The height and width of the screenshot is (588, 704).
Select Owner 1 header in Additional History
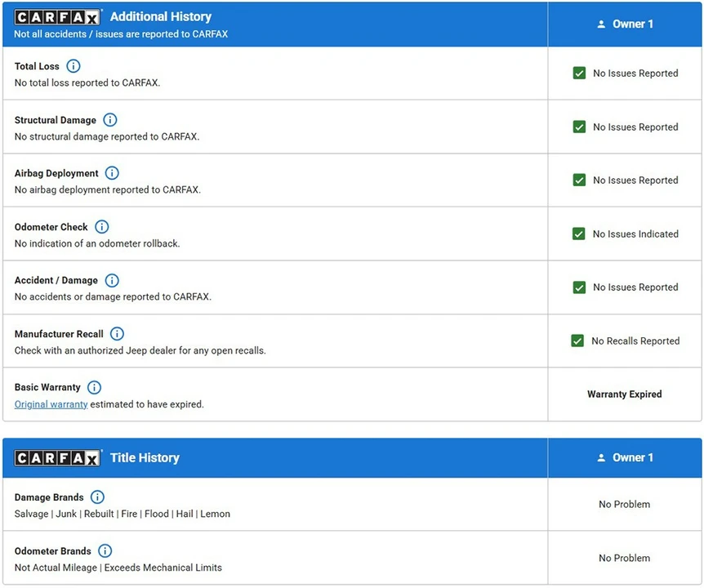click(x=625, y=24)
